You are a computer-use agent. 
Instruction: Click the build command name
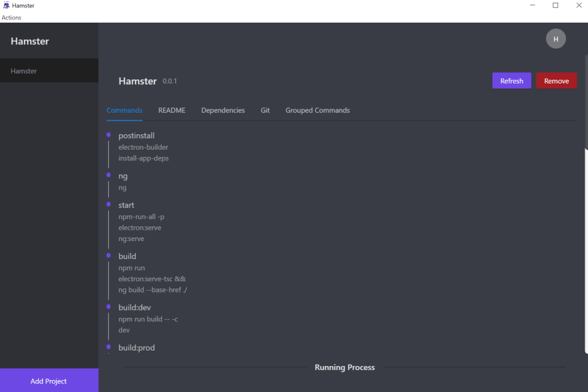128,256
